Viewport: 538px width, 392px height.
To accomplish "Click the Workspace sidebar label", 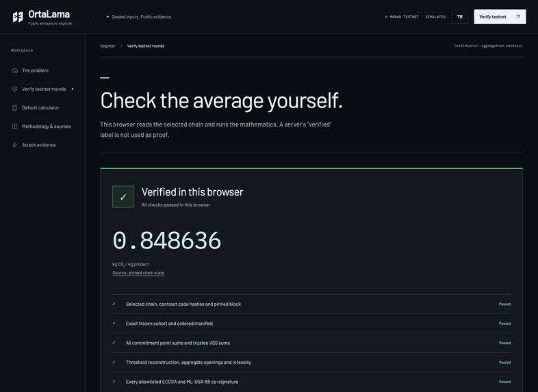I will point(22,50).
